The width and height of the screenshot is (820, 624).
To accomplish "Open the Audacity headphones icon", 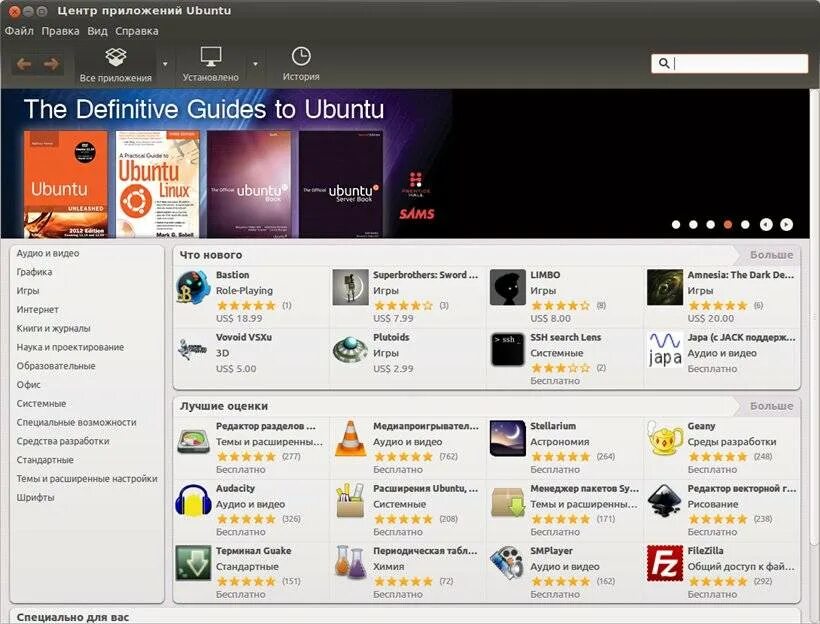I will (x=193, y=501).
